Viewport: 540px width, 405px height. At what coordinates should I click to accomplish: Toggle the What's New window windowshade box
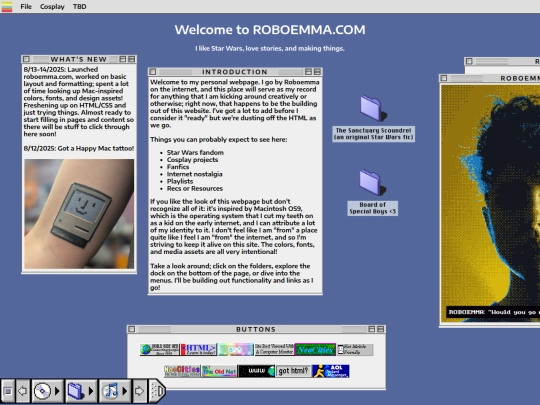click(x=132, y=59)
